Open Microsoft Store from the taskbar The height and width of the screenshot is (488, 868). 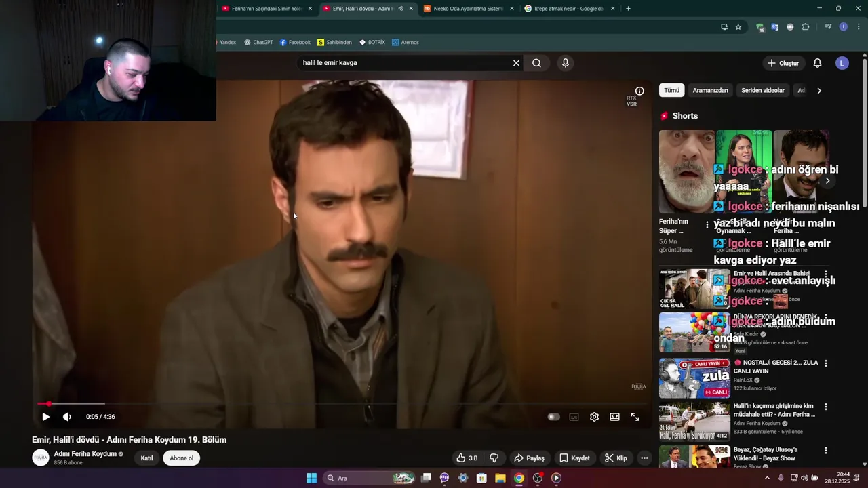click(481, 478)
